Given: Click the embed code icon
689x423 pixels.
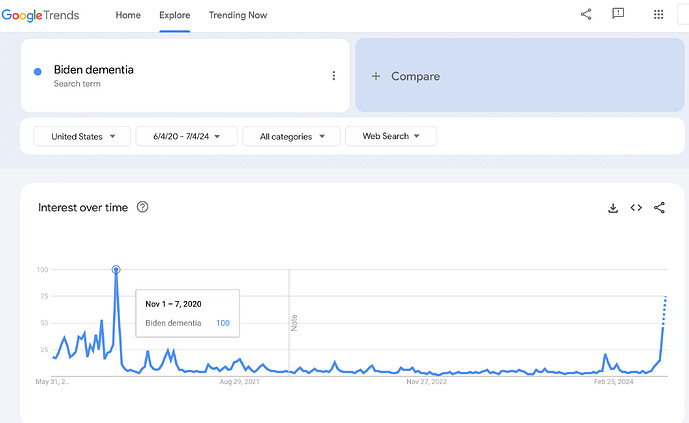Looking at the screenshot, I should click(x=636, y=208).
